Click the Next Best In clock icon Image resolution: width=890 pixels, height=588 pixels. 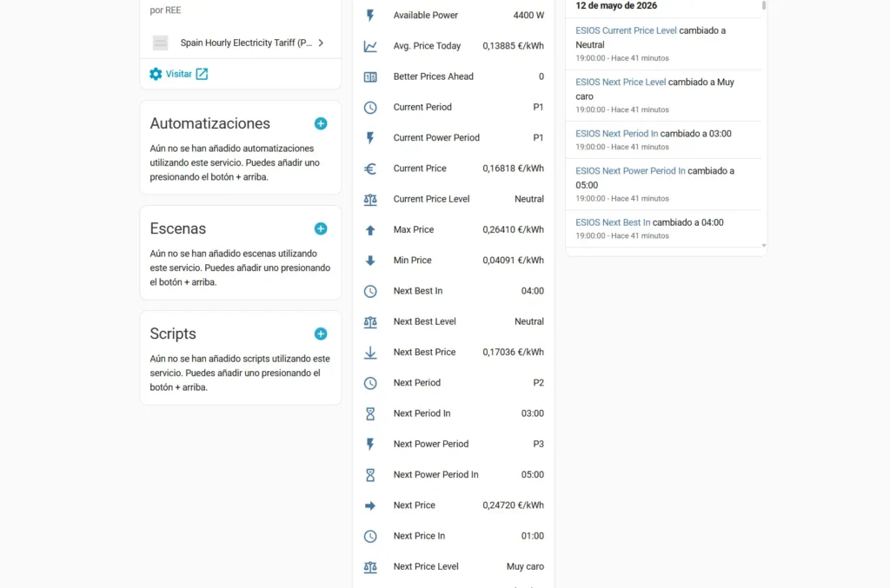click(x=370, y=291)
